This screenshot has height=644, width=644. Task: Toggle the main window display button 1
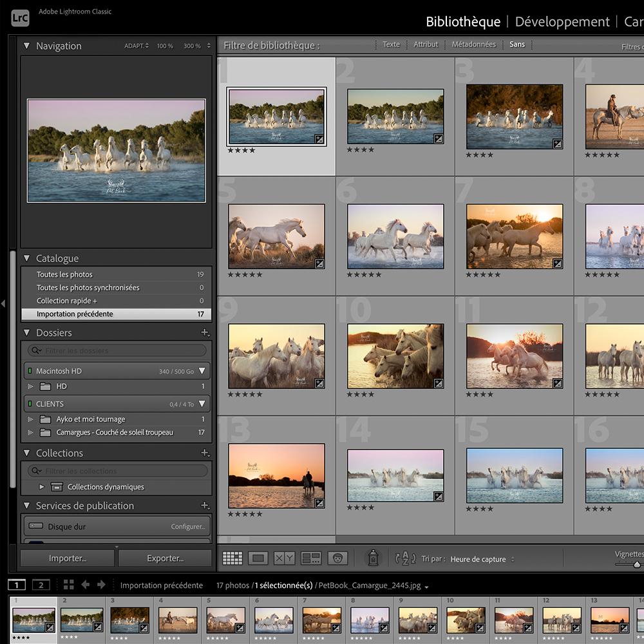click(17, 585)
